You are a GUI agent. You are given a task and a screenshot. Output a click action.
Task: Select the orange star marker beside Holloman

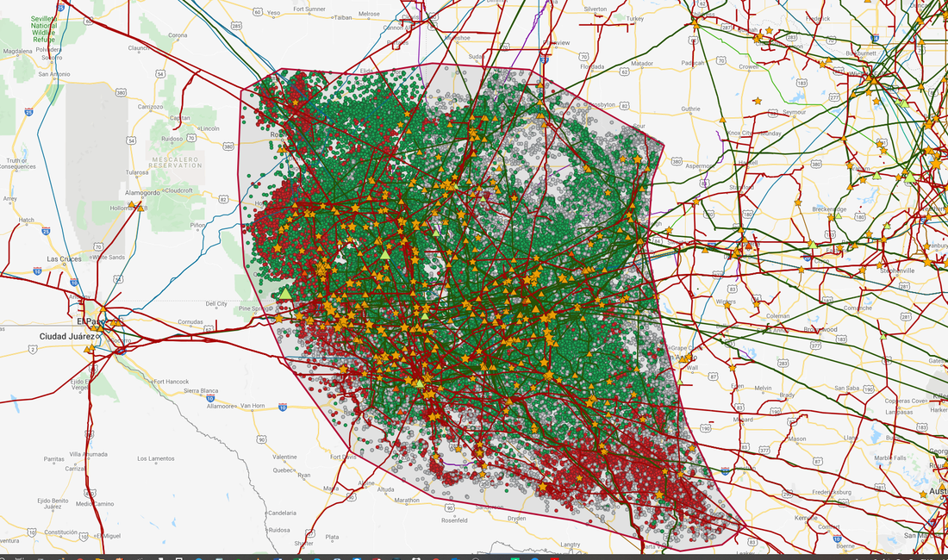140,207
